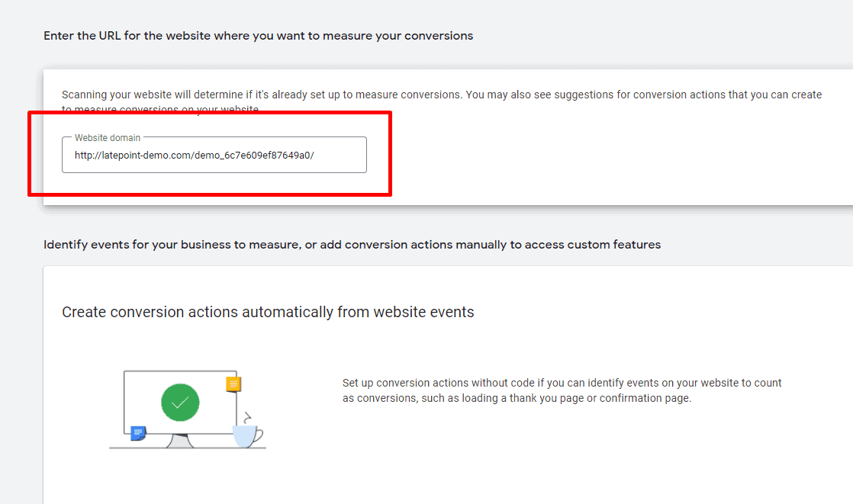Click the Website domain field label
This screenshot has width=853, height=504.
(107, 137)
